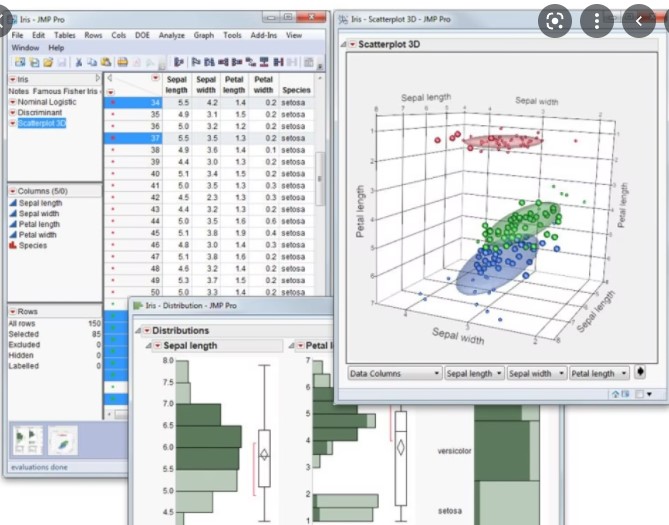Screen dimensions: 669x525
Task: Click the Petal length continuous column icon
Action: click(13, 224)
